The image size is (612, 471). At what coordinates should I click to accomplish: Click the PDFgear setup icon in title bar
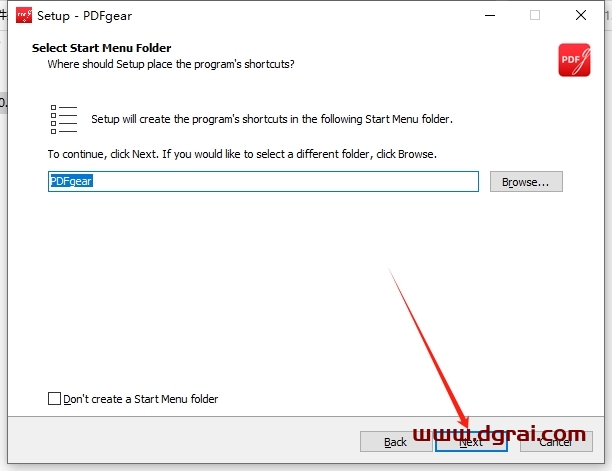tap(20, 16)
